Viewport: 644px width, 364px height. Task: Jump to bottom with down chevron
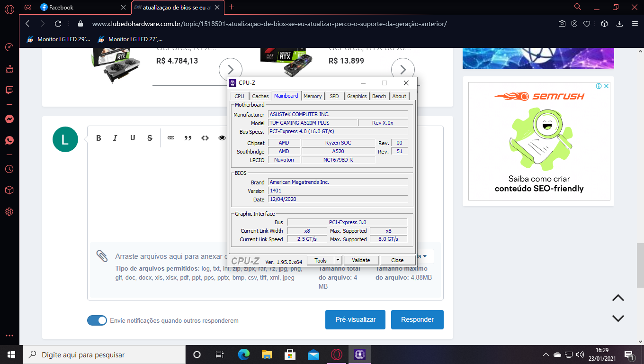tap(618, 318)
